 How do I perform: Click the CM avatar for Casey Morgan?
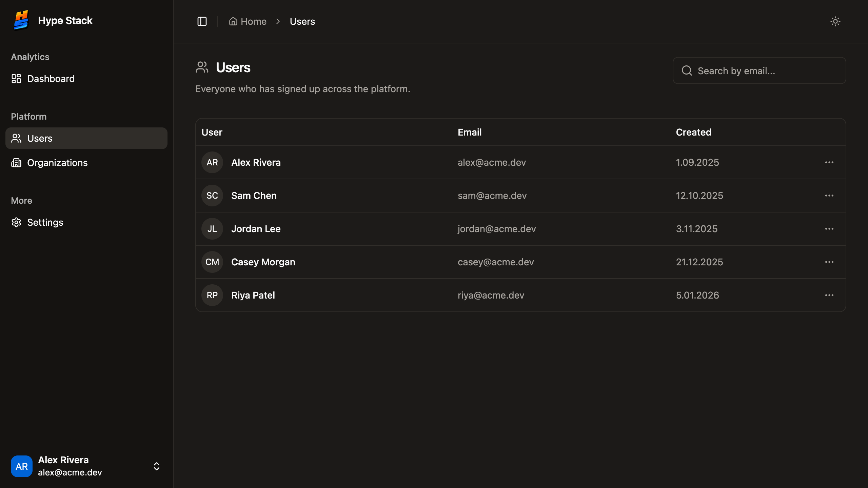212,262
